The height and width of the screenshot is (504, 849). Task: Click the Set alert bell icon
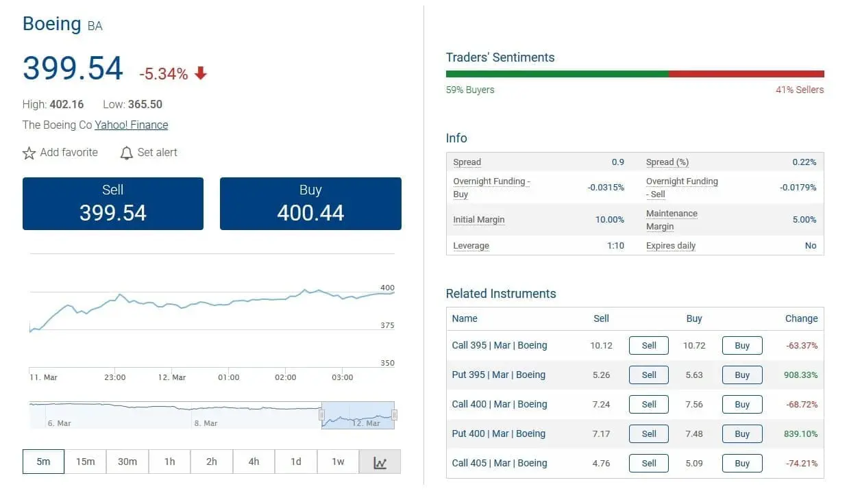[x=127, y=153]
